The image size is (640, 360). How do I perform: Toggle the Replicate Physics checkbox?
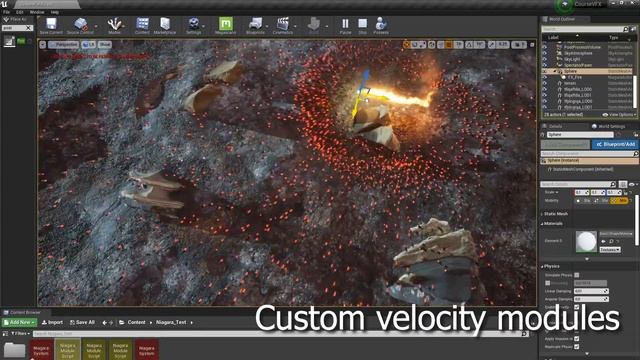[x=577, y=347]
